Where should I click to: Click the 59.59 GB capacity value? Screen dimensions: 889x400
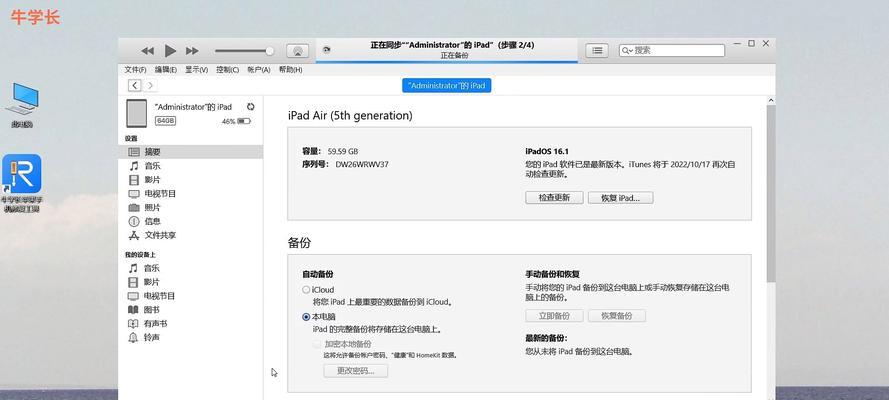[x=343, y=151]
